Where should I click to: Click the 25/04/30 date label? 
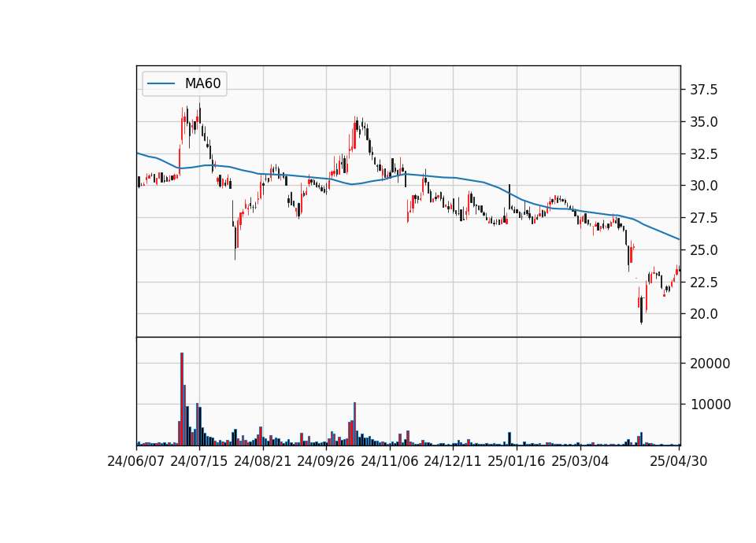click(x=678, y=461)
